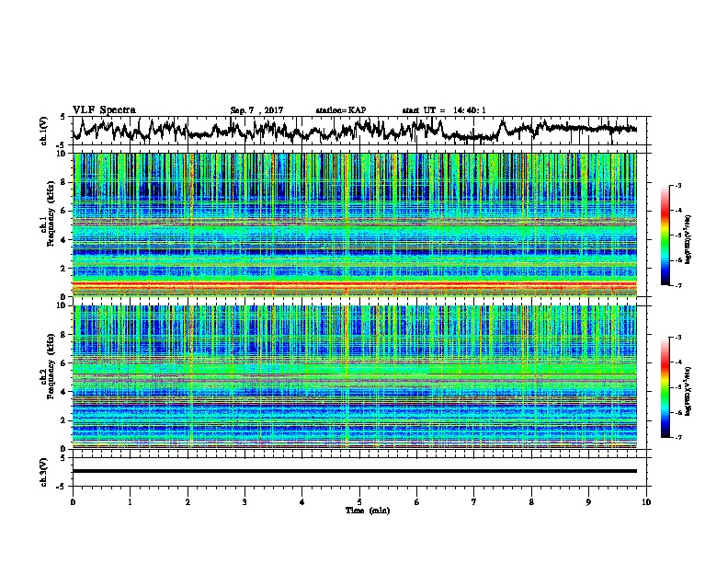The width and height of the screenshot is (728, 563).
Task: Click the red band near 1 kHz in ch.1
Action: (355, 284)
